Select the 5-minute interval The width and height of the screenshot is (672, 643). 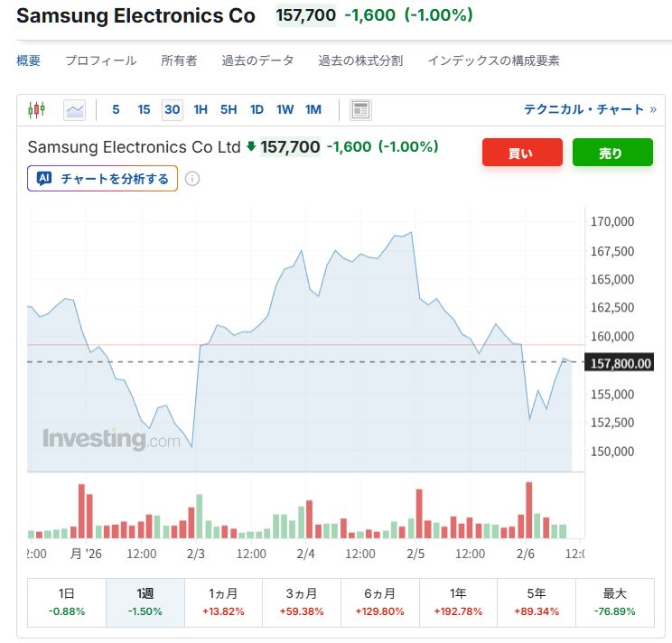tap(116, 110)
